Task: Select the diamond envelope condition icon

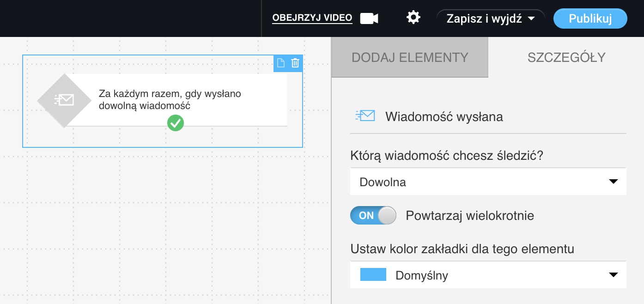Action: tap(64, 100)
